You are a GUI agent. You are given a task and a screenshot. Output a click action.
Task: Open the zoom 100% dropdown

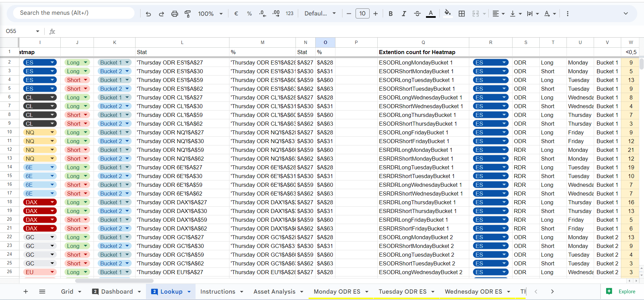(x=210, y=14)
